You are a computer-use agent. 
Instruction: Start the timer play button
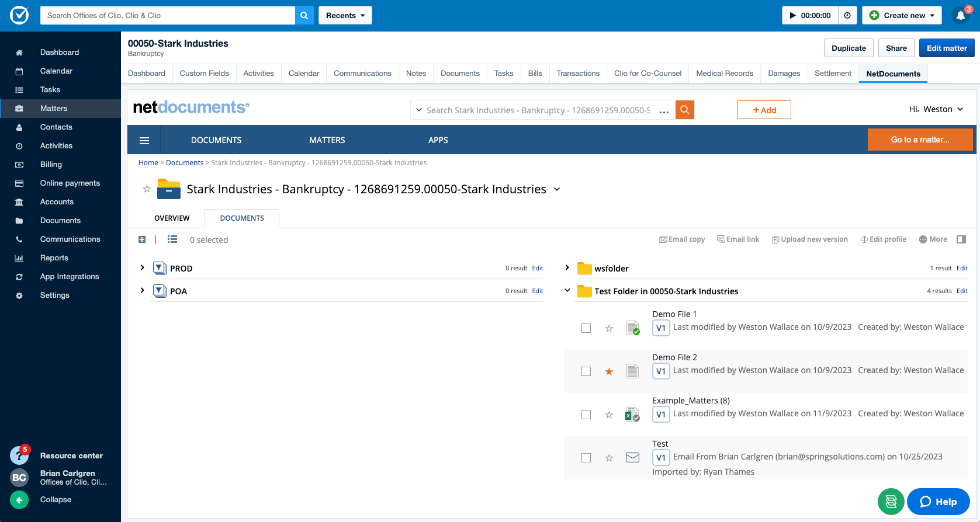tap(810, 15)
